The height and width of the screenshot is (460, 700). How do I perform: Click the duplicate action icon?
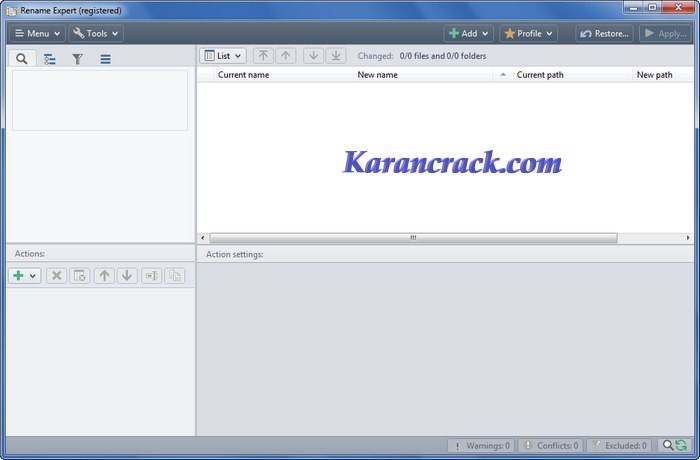tap(175, 276)
